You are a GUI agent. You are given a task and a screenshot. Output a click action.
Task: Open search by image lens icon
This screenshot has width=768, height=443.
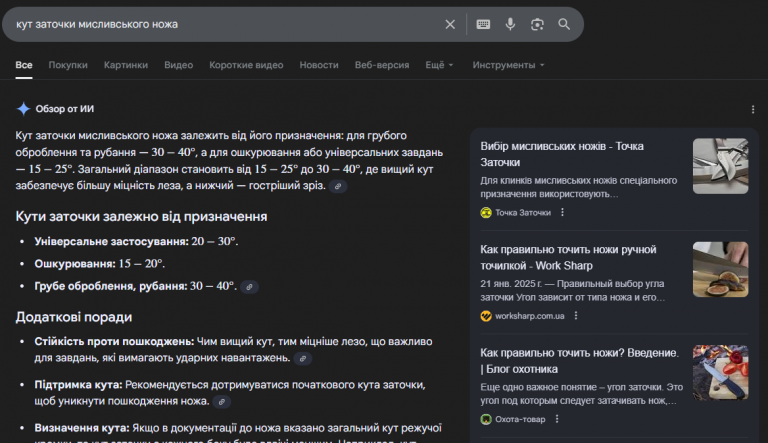[x=537, y=24]
